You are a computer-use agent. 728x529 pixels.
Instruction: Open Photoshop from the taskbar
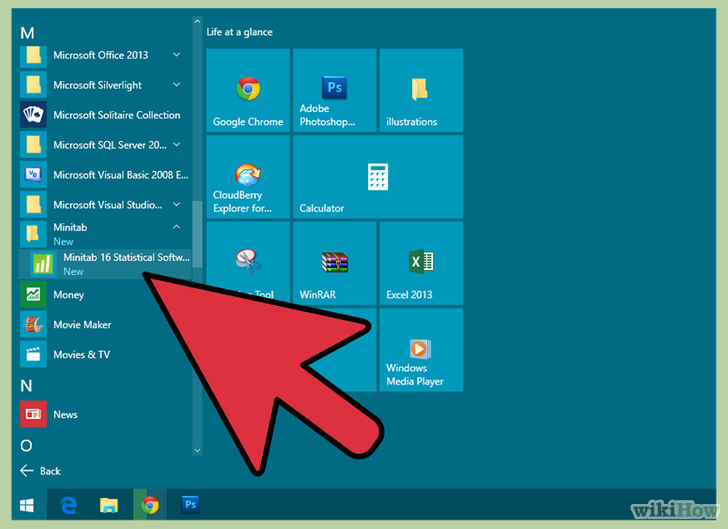(191, 505)
